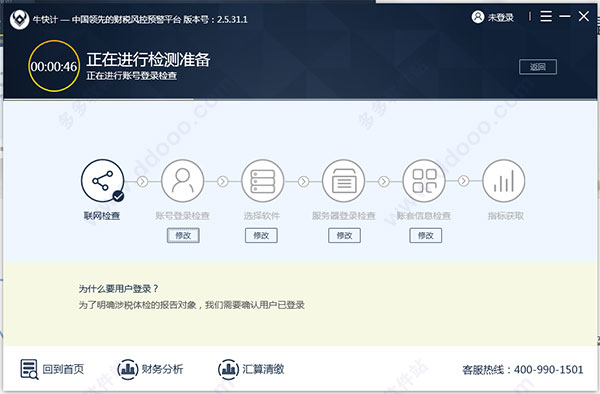Click 修改 under 账套信息检查
600x394 pixels.
(x=426, y=235)
